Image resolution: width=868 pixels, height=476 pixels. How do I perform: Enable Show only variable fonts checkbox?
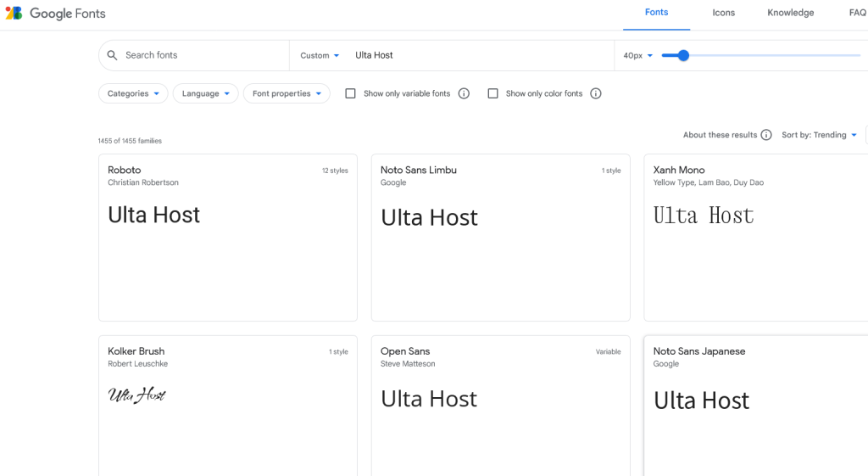[x=350, y=93]
